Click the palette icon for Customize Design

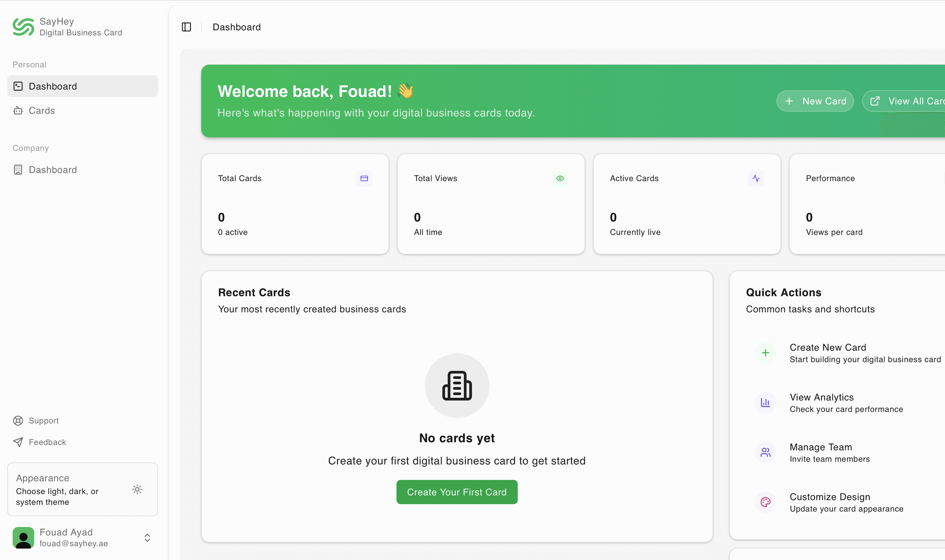click(x=765, y=502)
